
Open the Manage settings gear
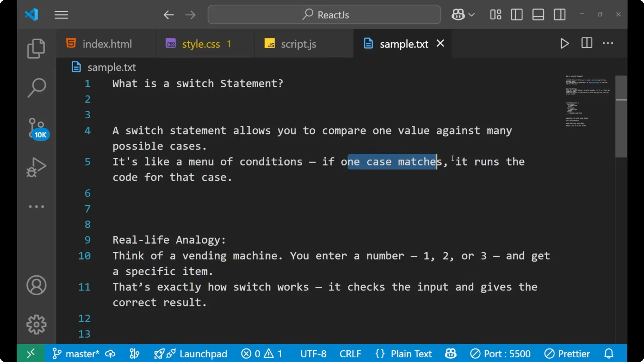point(36,324)
